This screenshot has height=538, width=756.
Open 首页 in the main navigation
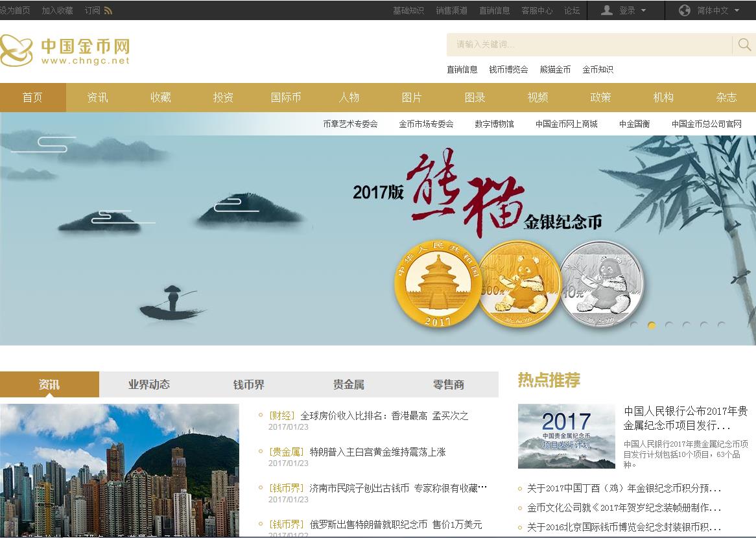click(x=33, y=97)
